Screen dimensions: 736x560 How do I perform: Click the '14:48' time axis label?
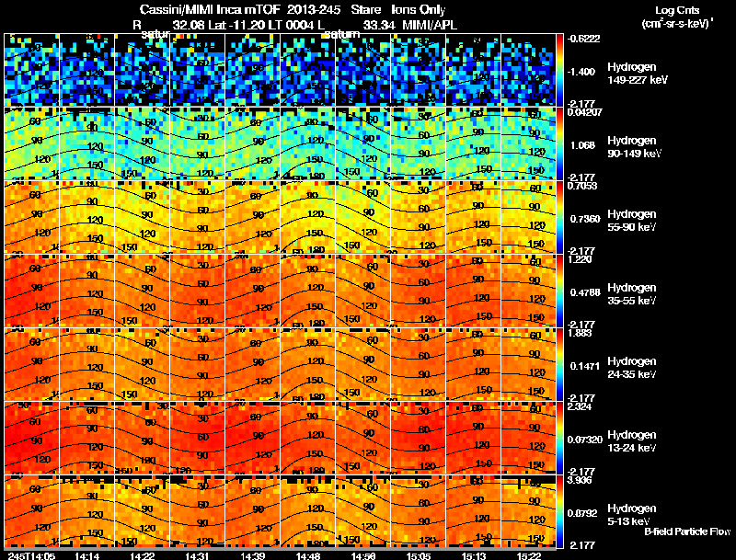click(x=308, y=555)
